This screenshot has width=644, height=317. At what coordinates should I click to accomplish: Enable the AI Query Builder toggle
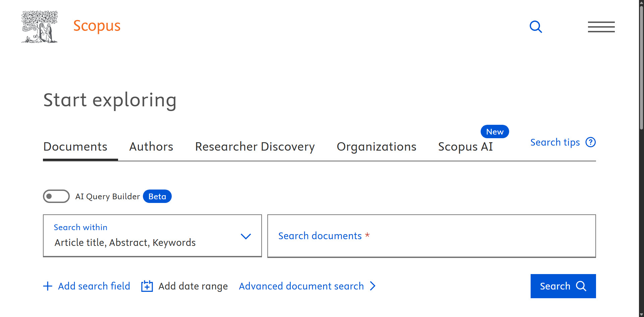56,196
